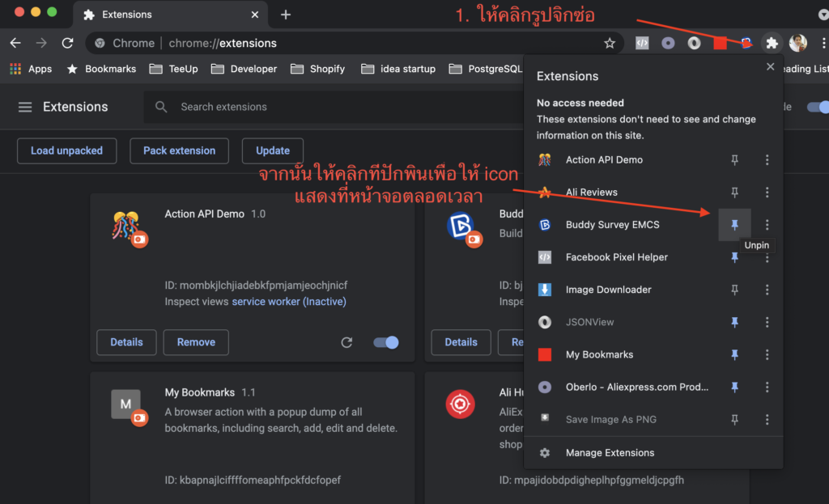Open the idea startup bookmarks folder
Viewport: 829px width, 504px height.
[398, 69]
